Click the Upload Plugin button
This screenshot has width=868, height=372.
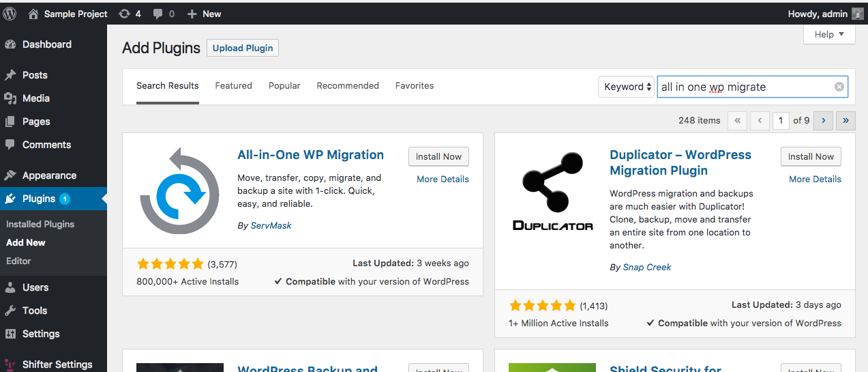point(243,48)
